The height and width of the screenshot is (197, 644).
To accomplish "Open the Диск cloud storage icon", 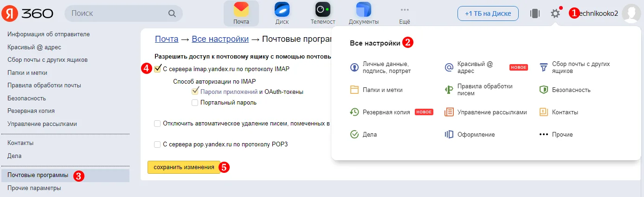I will coord(282,10).
